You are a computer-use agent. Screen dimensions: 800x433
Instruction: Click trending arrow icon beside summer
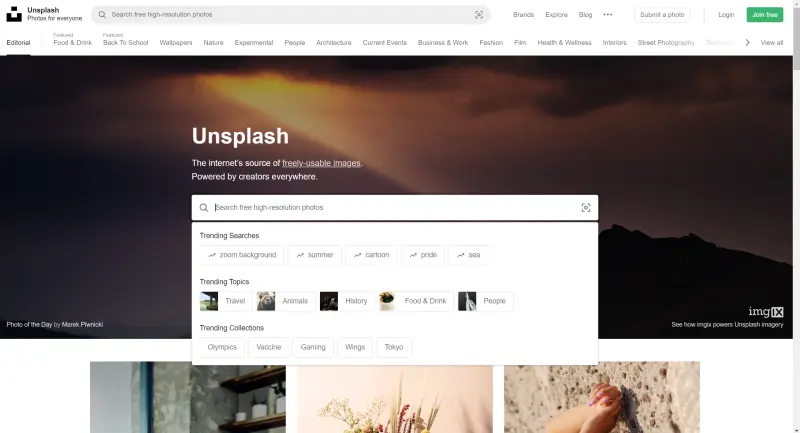click(x=300, y=255)
